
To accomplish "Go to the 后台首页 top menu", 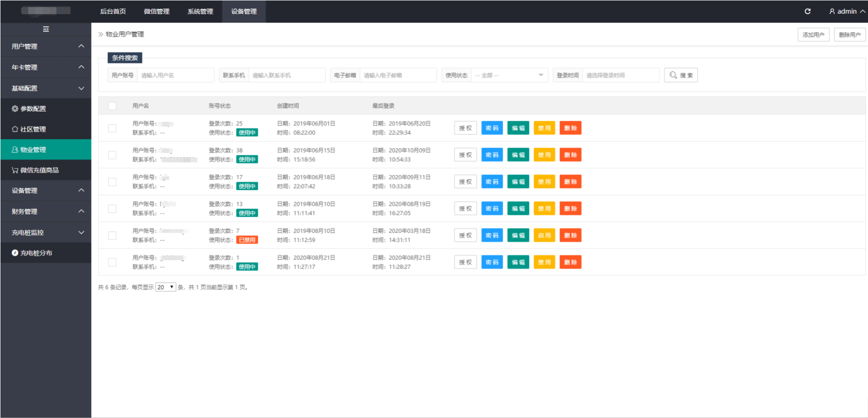I will [x=113, y=11].
